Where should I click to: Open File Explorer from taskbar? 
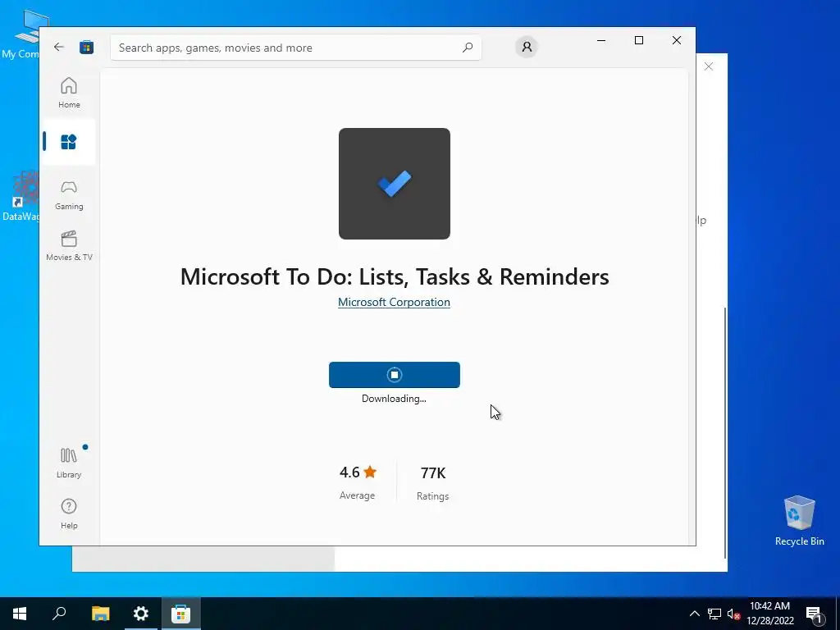click(100, 614)
